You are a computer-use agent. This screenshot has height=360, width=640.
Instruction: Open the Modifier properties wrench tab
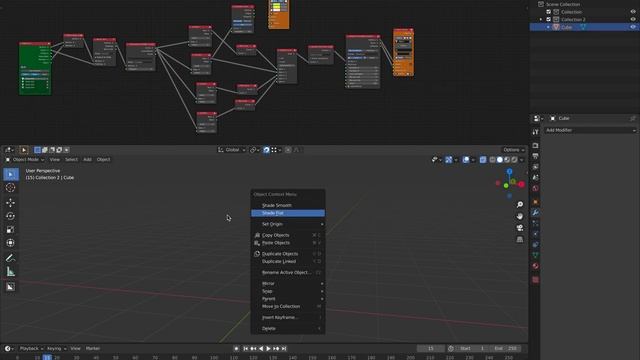pyautogui.click(x=536, y=213)
